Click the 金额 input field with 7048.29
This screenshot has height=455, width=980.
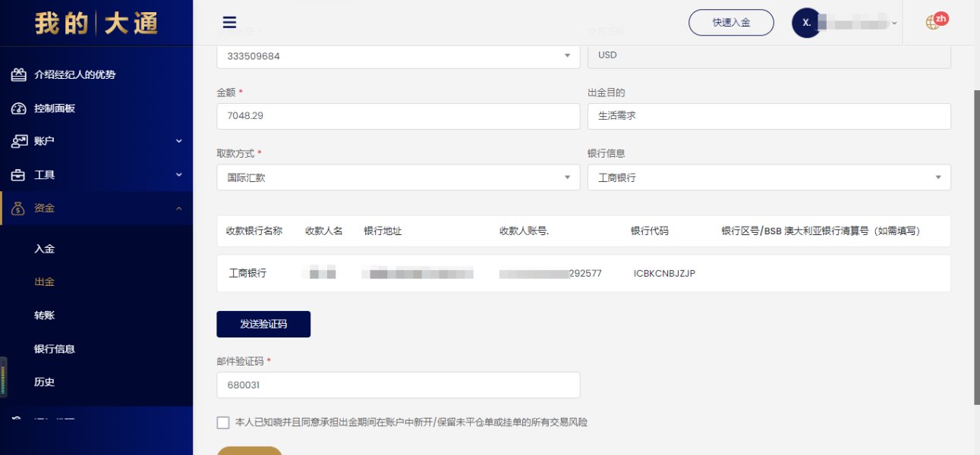[x=399, y=116]
